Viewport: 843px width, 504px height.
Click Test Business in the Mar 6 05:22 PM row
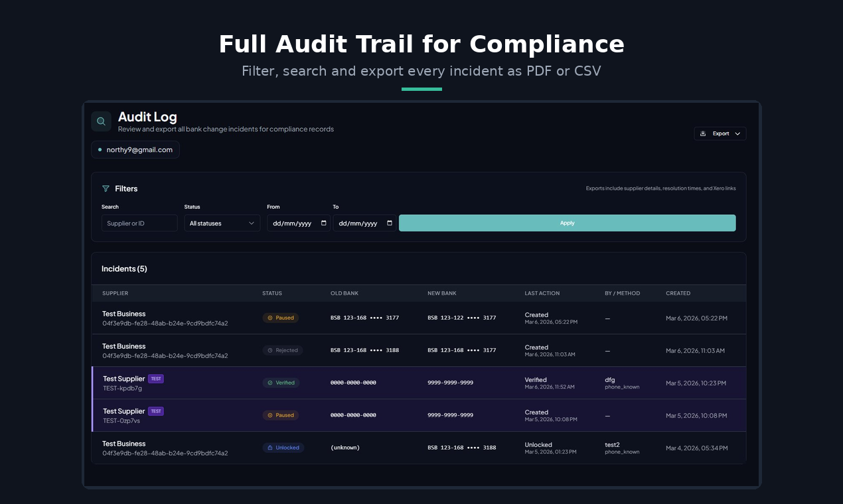click(x=123, y=314)
